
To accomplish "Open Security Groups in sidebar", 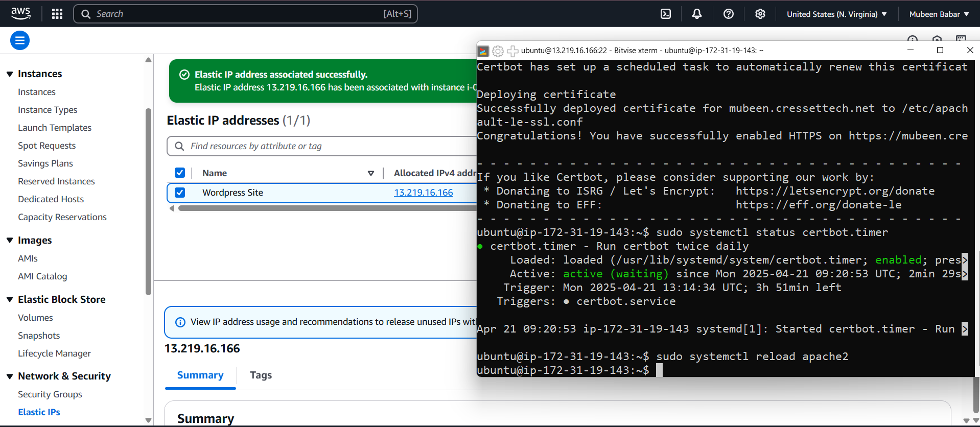I will (50, 394).
